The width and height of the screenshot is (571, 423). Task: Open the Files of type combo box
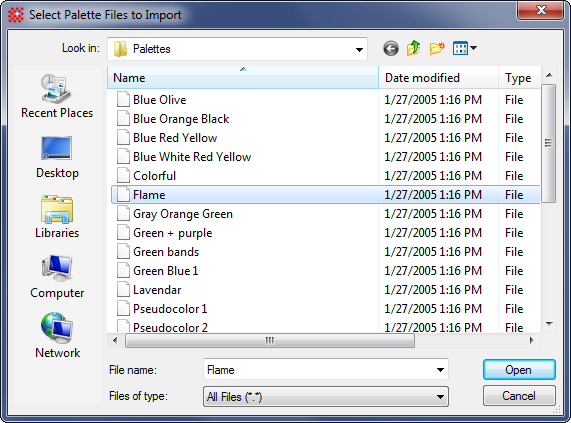click(326, 396)
